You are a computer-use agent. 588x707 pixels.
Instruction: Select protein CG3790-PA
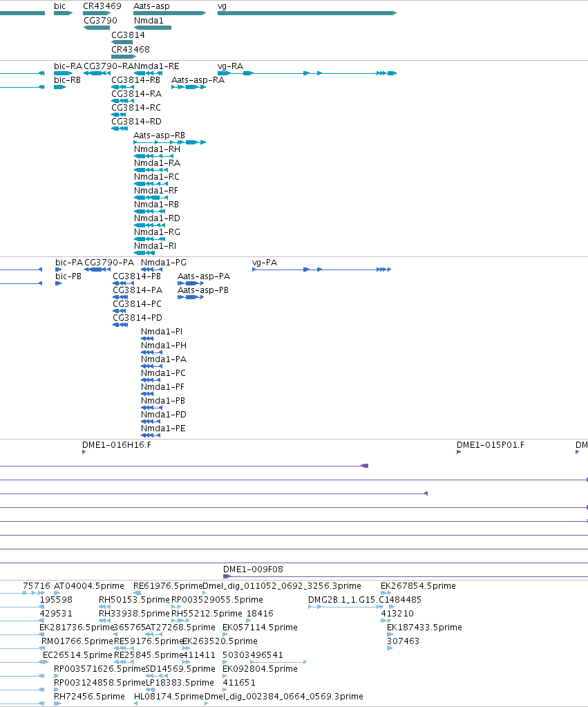coord(97,270)
